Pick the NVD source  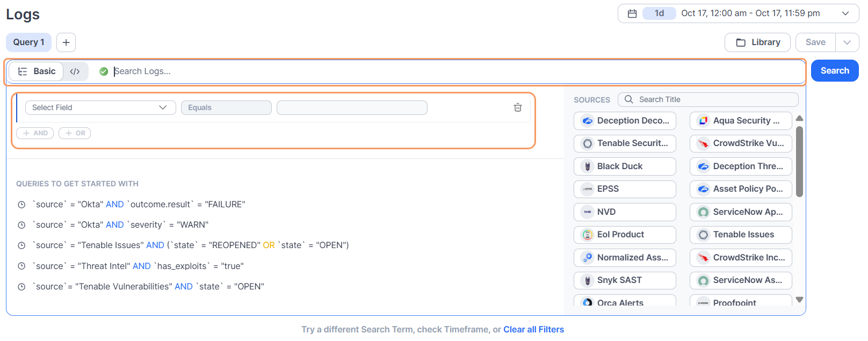[x=625, y=212]
